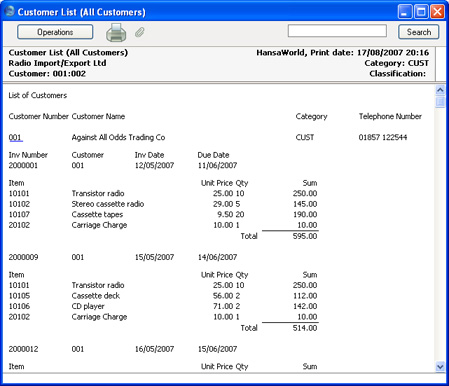Maximize the Customer List window
This screenshot has width=449, height=386.
tap(421, 12)
